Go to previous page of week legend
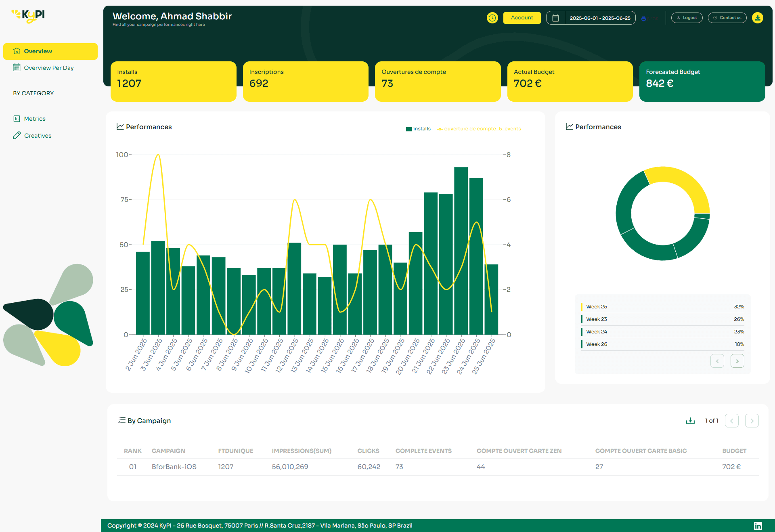 click(x=717, y=361)
